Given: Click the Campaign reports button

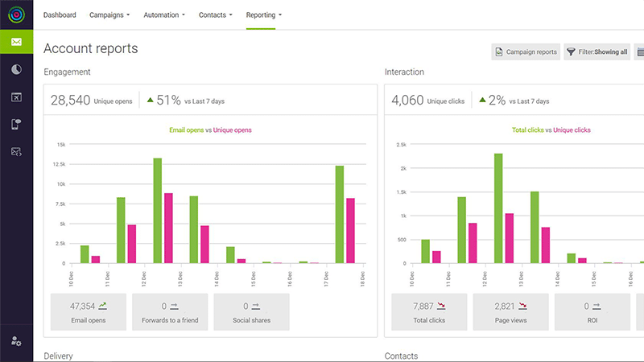Looking at the screenshot, I should coord(526,52).
